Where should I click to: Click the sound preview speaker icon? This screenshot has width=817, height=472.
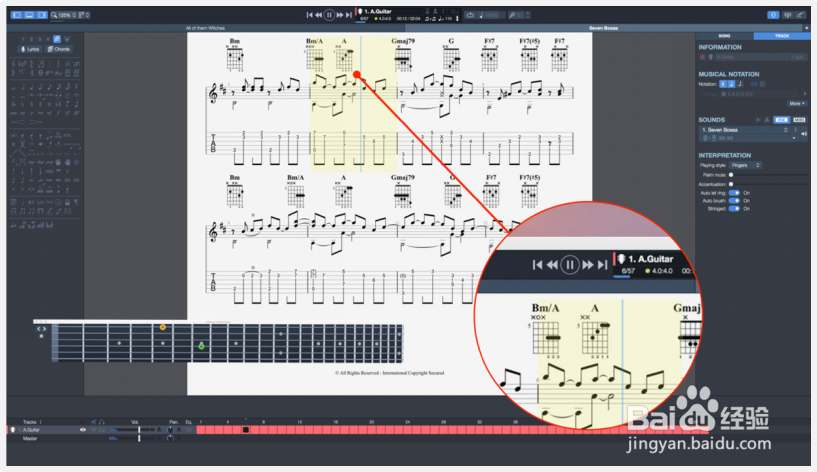click(x=804, y=134)
